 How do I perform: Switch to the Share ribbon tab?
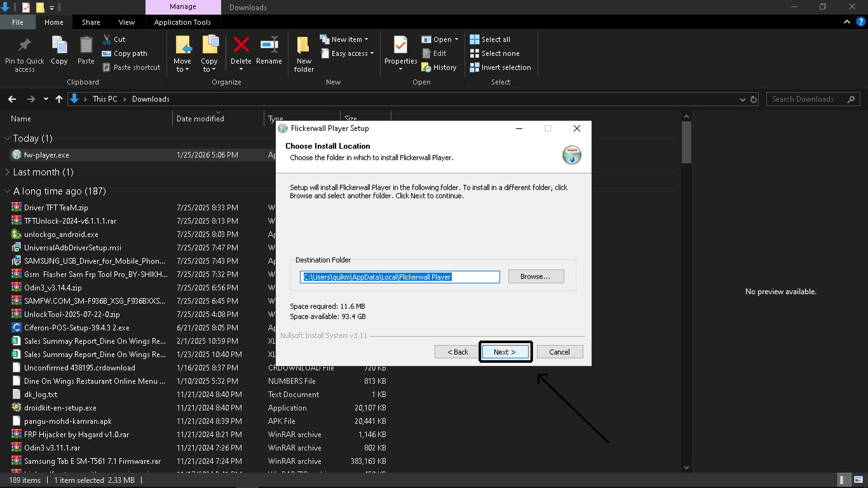(91, 22)
